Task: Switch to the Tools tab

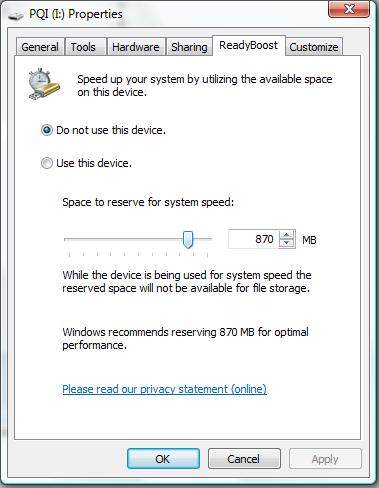Action: (83, 47)
